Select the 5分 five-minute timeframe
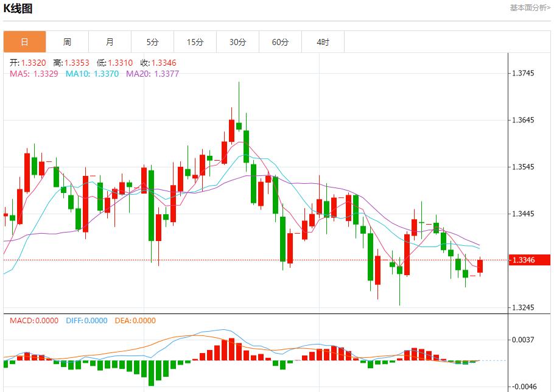Screen dimensions: 554x392 tap(152, 41)
